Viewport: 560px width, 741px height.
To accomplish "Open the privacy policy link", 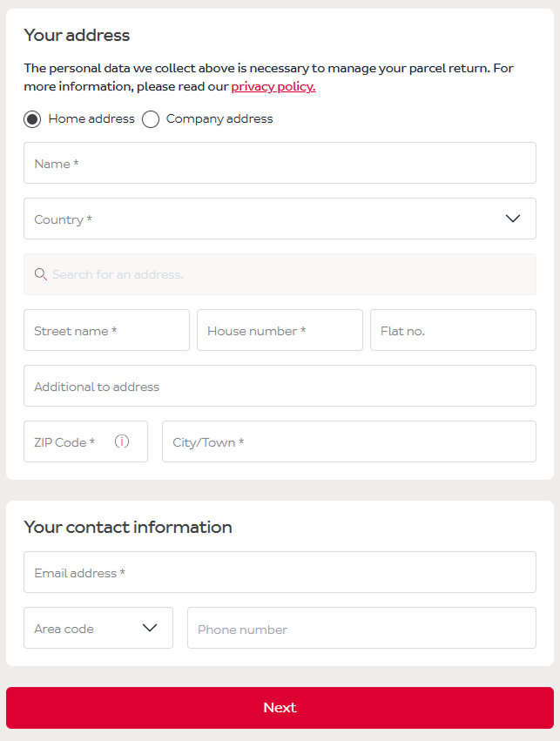I will (273, 86).
